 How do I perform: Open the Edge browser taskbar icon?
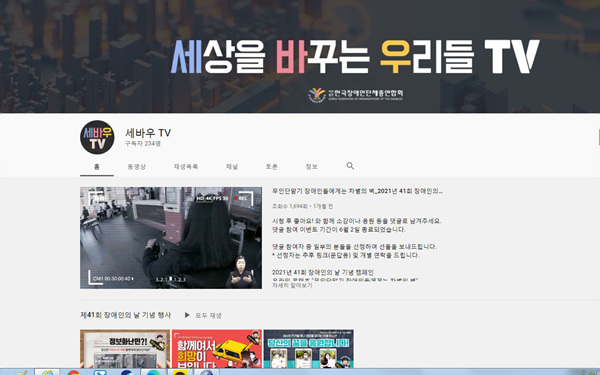pyautogui.click(x=153, y=372)
